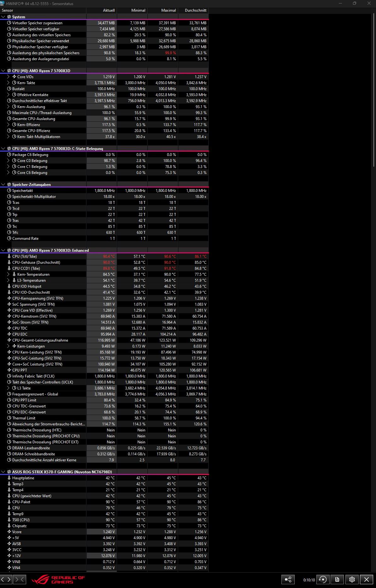The width and height of the screenshot is (376, 588).
Task: Click the collapse columns arrows button
Action: pyautogui.click(x=19, y=579)
